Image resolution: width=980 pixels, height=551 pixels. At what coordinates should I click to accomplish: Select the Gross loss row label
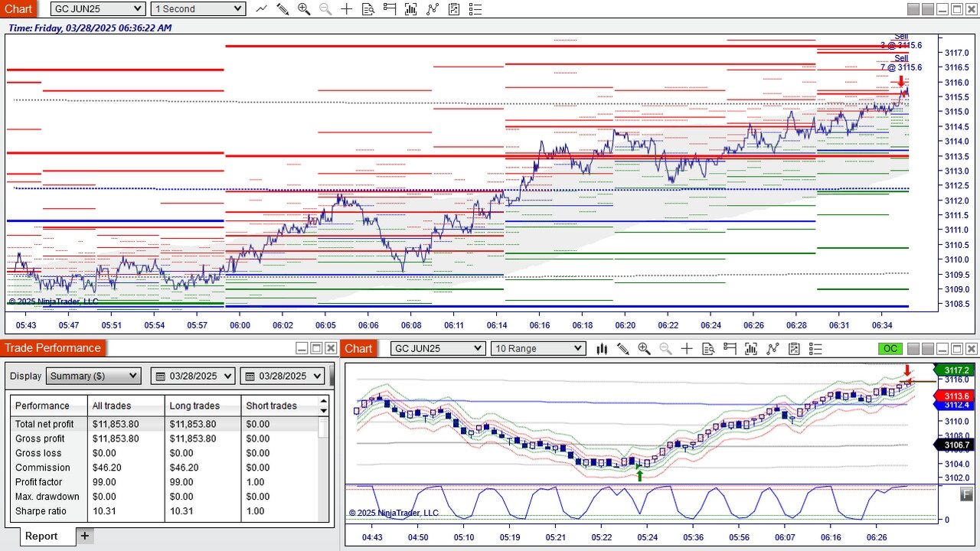point(38,453)
